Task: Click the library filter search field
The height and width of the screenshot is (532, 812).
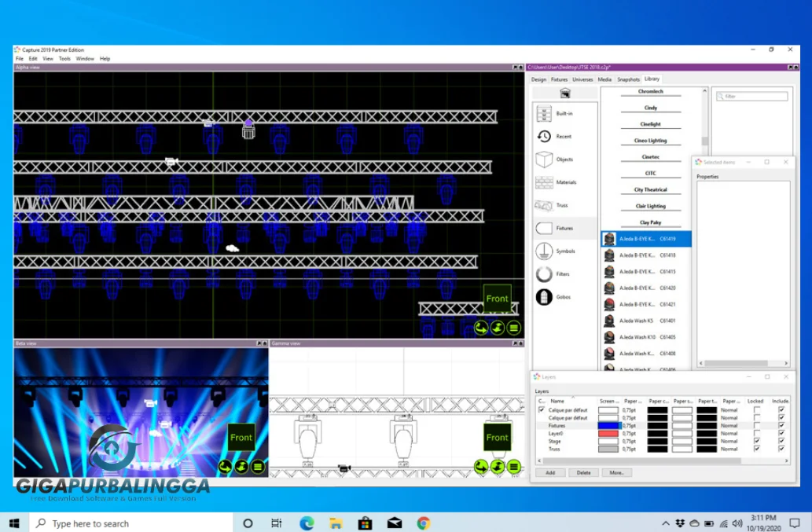Action: [752, 96]
